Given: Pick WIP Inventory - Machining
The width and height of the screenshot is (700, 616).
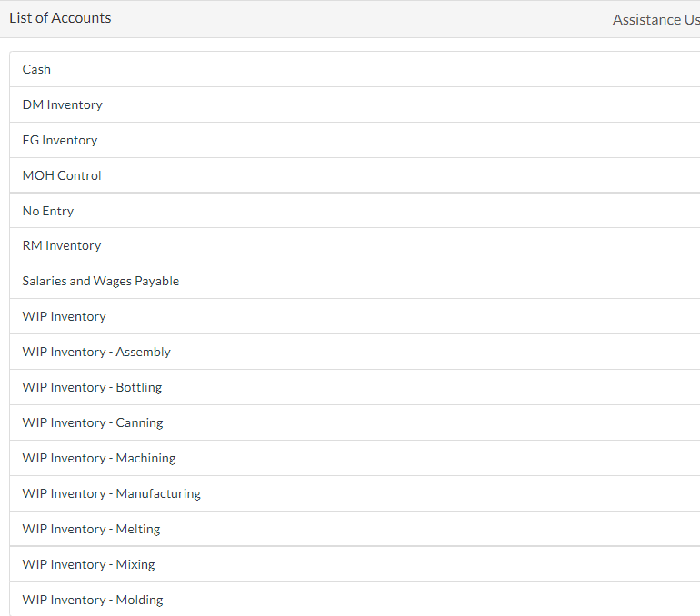Looking at the screenshot, I should (355, 458).
